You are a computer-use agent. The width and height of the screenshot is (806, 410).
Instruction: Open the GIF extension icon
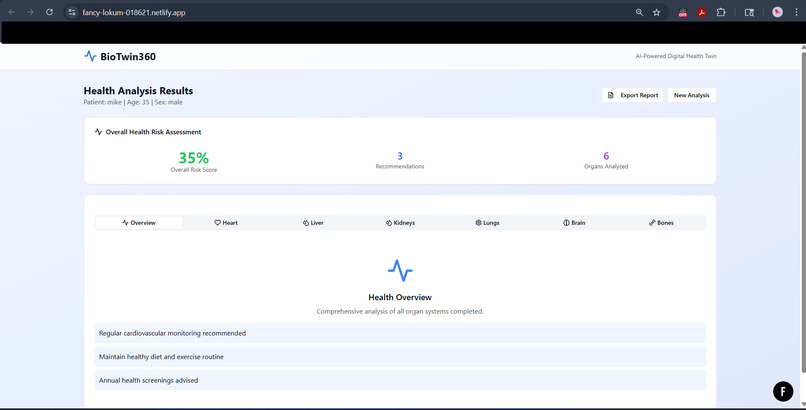(x=683, y=12)
